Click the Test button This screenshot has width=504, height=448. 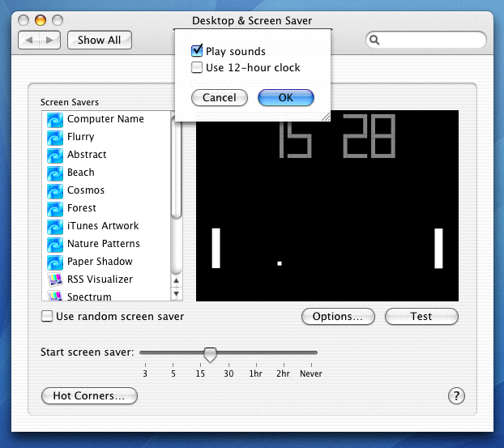(421, 317)
